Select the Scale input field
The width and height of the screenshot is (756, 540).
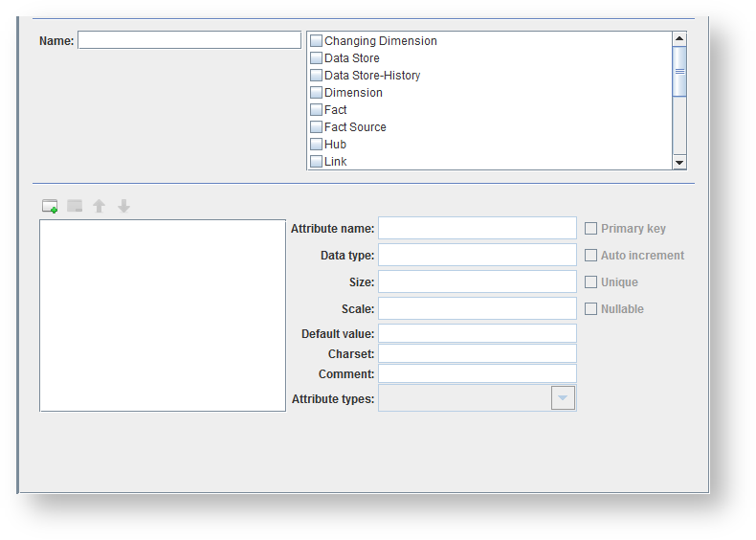pyautogui.click(x=478, y=308)
